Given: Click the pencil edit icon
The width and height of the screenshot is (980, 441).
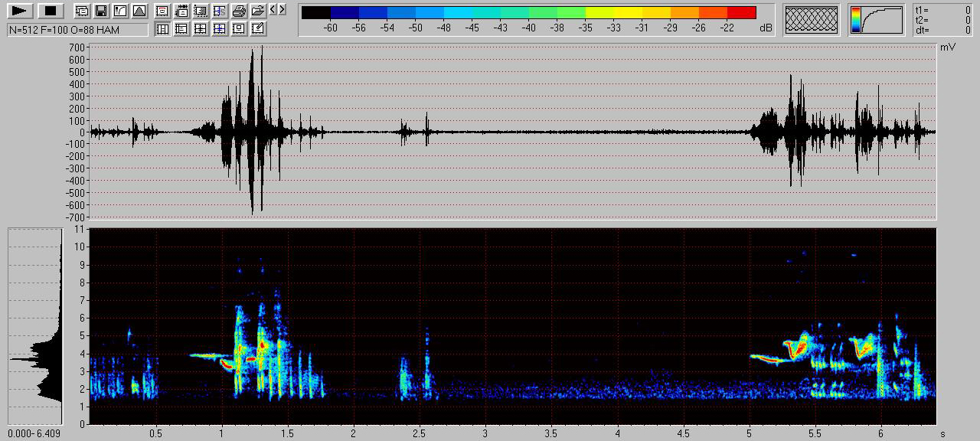Looking at the screenshot, I should (258, 29).
